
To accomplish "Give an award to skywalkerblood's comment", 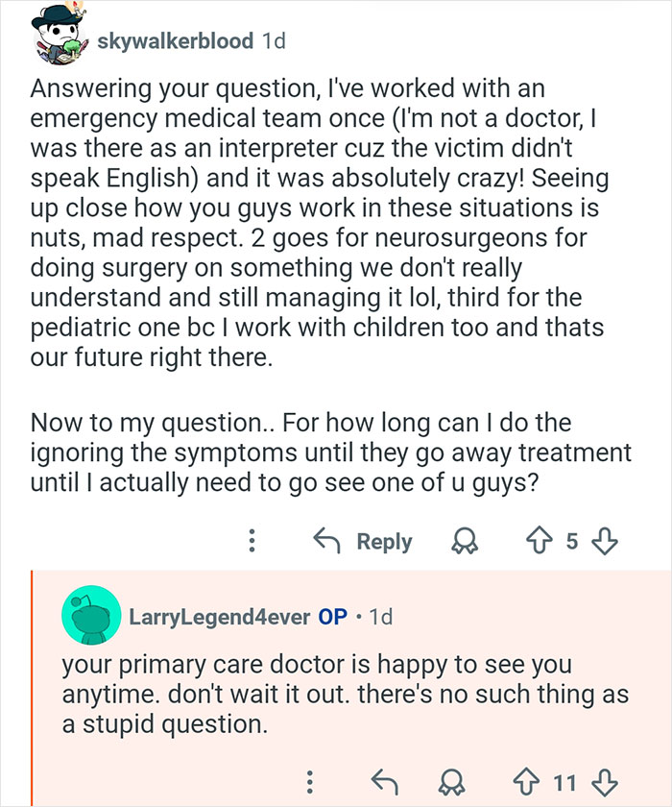I will (466, 541).
